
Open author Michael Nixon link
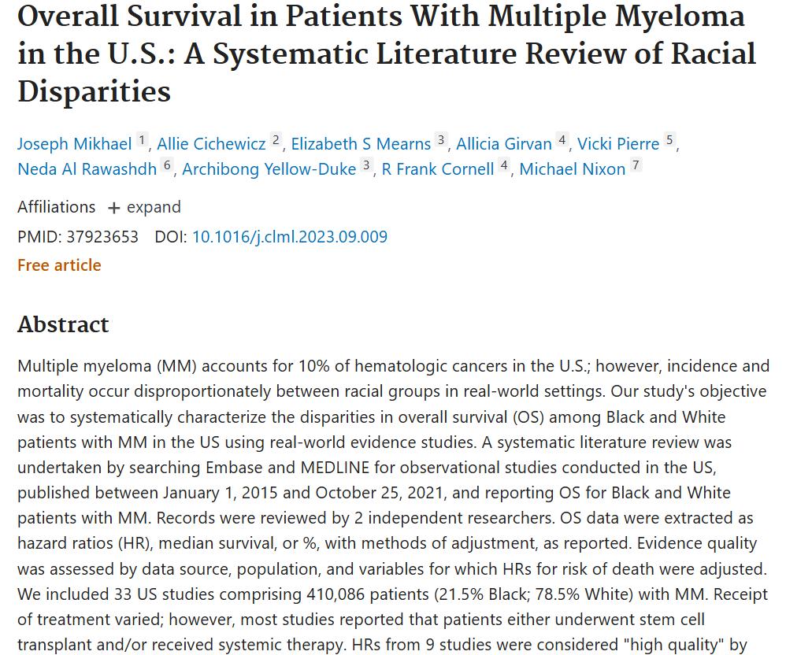[573, 168]
